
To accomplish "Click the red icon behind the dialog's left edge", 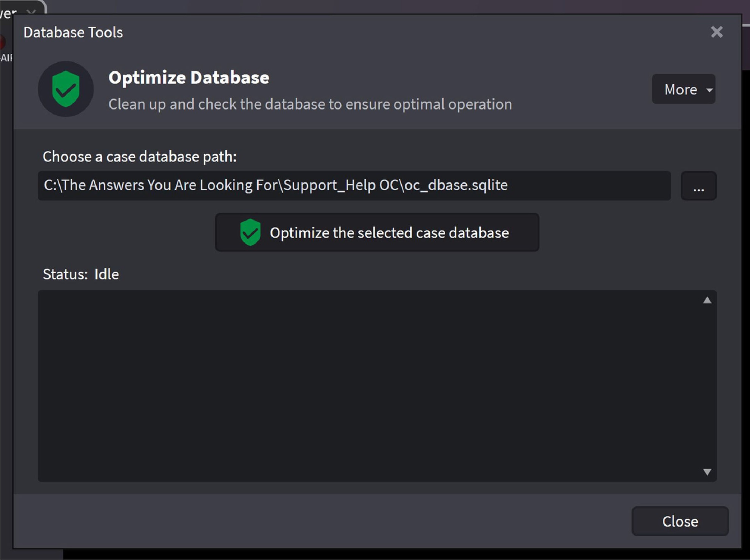I will tap(2, 42).
